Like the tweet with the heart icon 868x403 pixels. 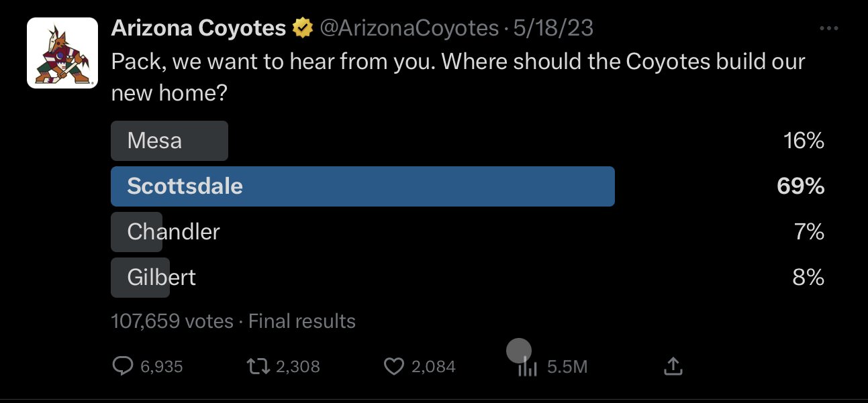tap(394, 366)
